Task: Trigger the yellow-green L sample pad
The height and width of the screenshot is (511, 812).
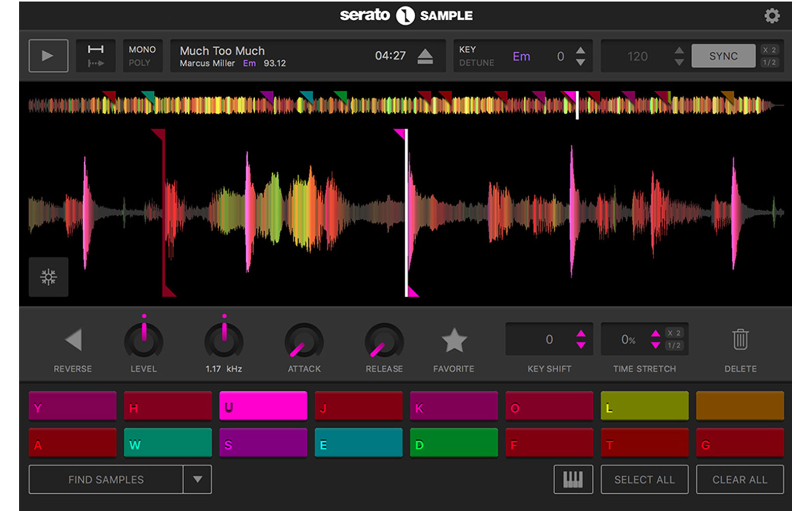Action: point(645,406)
